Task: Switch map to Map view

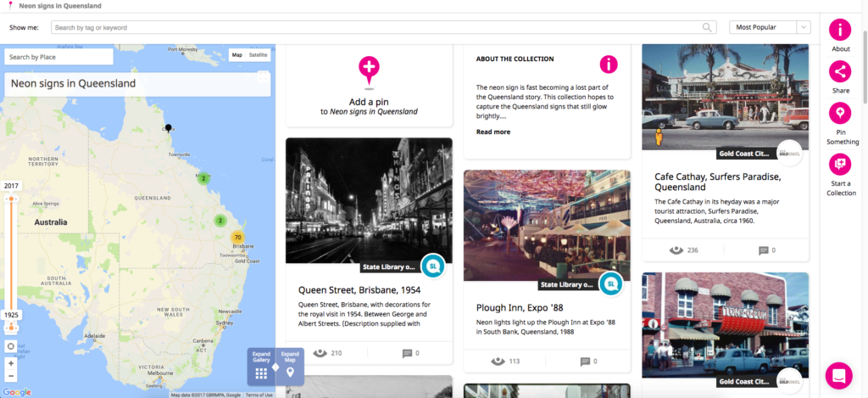Action: 237,55
